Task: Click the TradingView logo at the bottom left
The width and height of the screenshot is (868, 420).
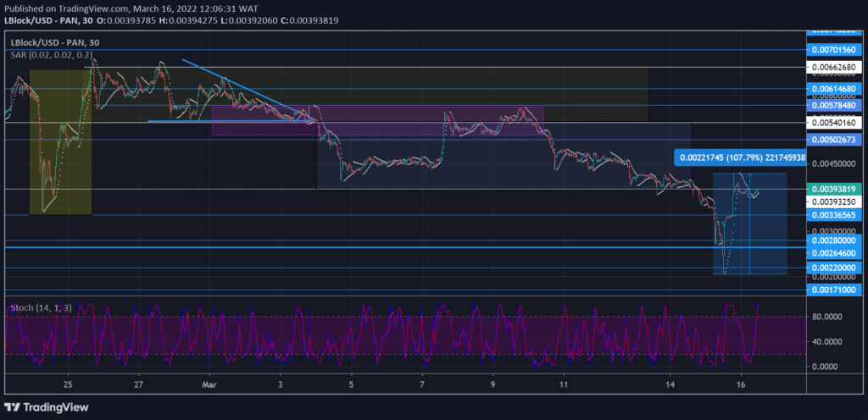Action: point(47,407)
